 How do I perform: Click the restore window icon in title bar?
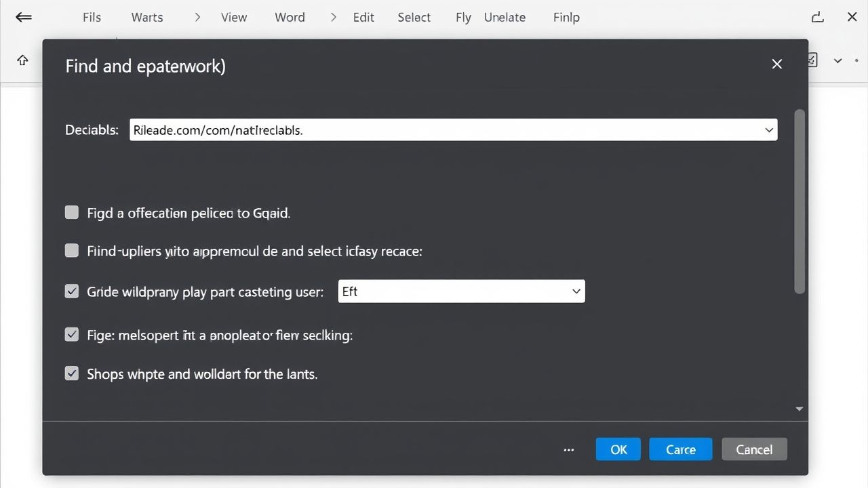pyautogui.click(x=818, y=18)
